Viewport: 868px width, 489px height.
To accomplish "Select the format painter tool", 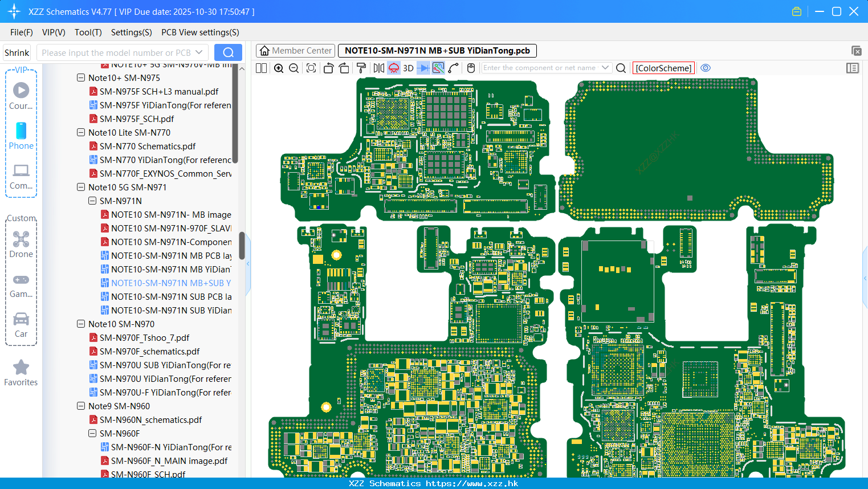I will tap(361, 68).
